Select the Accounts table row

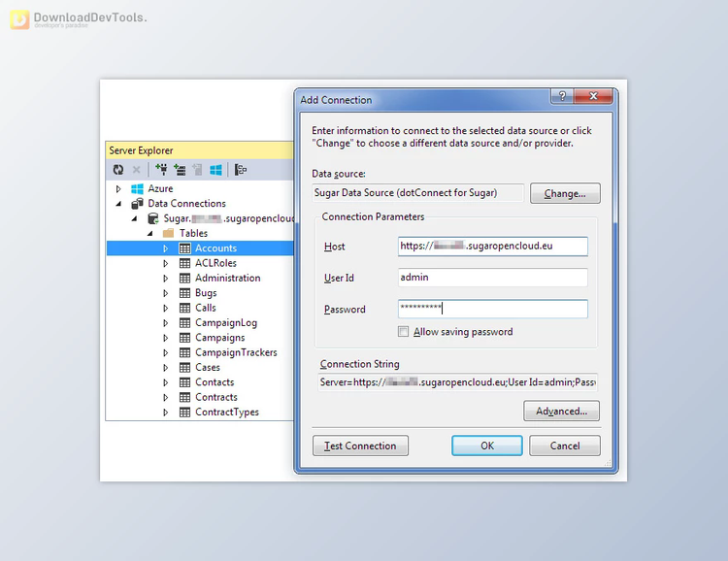[200, 248]
